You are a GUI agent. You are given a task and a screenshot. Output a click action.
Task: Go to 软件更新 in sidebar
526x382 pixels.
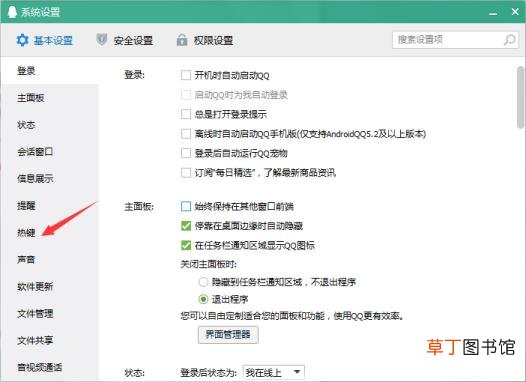[50, 286]
